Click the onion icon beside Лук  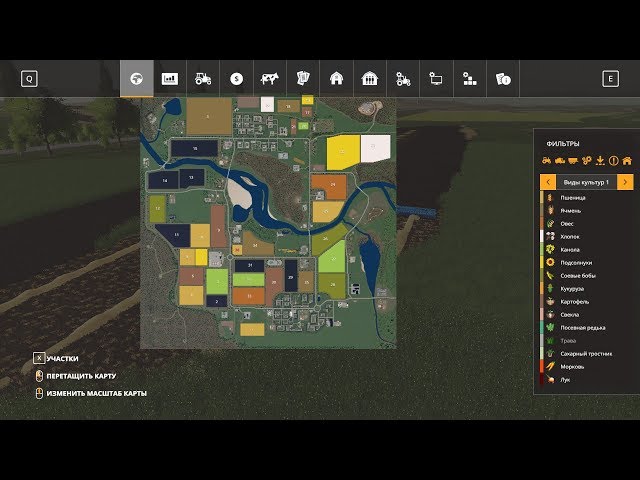click(x=551, y=380)
